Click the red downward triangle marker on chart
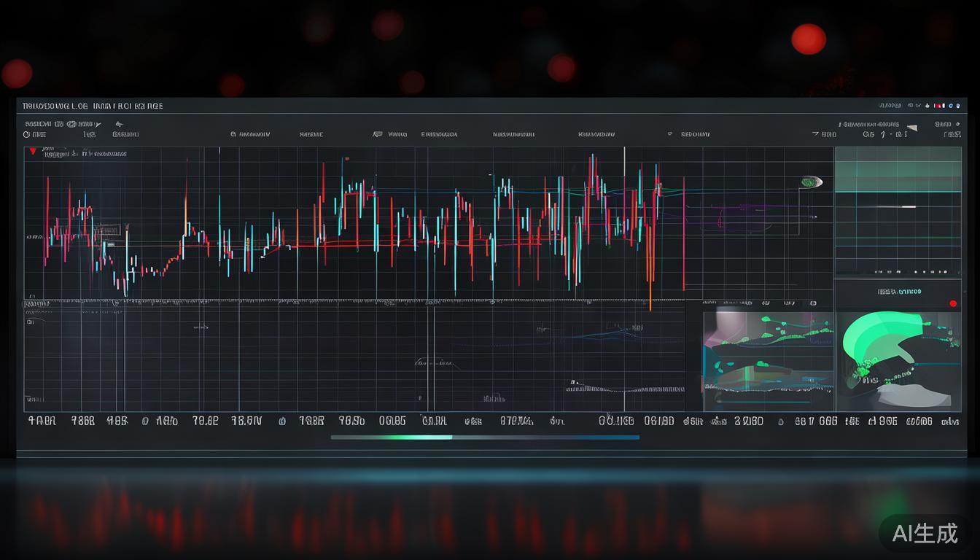The image size is (980, 560). pyautogui.click(x=32, y=152)
